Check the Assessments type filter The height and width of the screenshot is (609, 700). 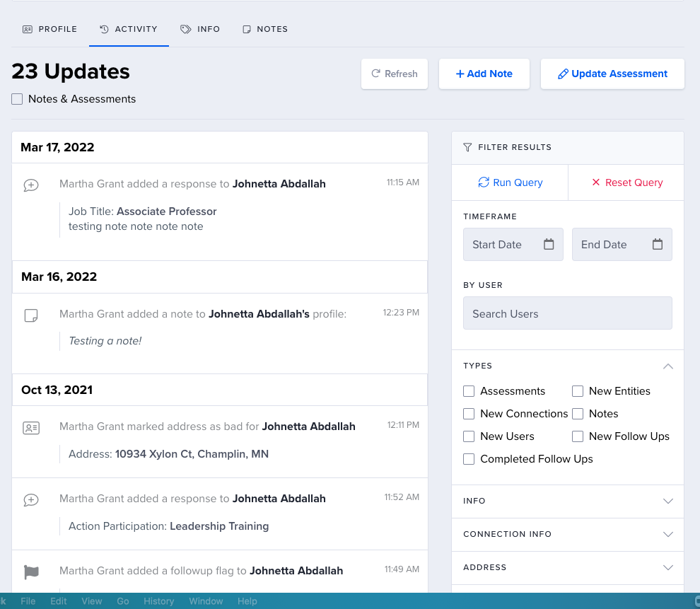click(x=469, y=391)
